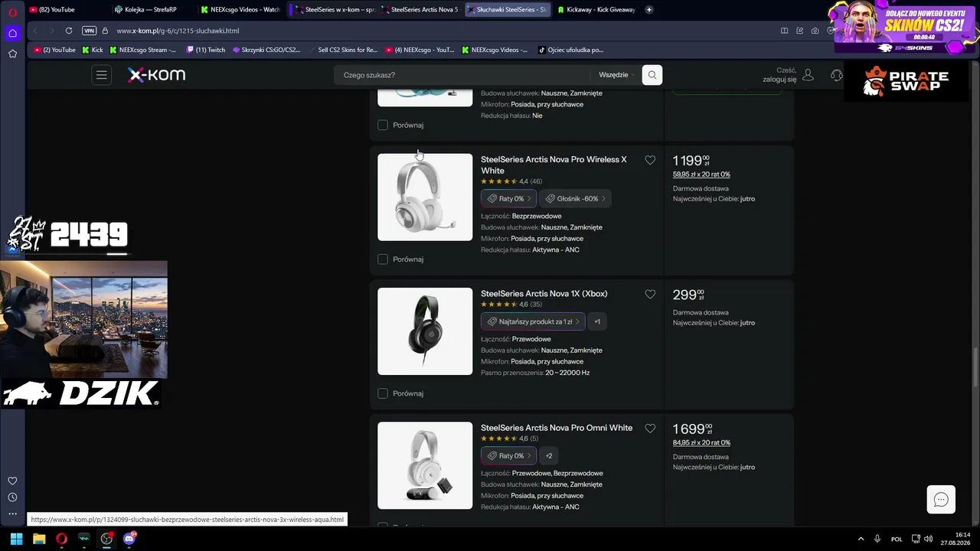Open the 84,95 zł x 20 rat 0% installment link
Image resolution: width=980 pixels, height=551 pixels.
coord(701,443)
